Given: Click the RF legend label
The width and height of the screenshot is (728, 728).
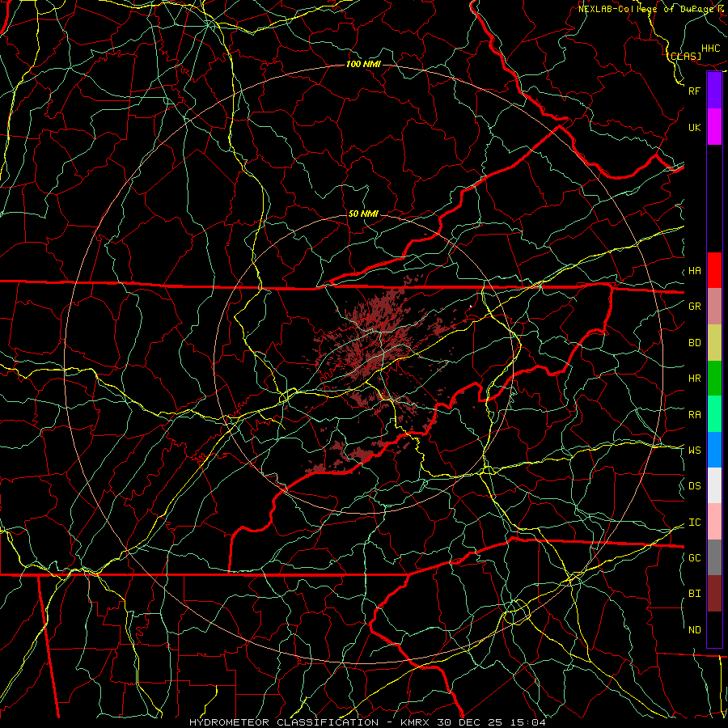Looking at the screenshot, I should (695, 91).
